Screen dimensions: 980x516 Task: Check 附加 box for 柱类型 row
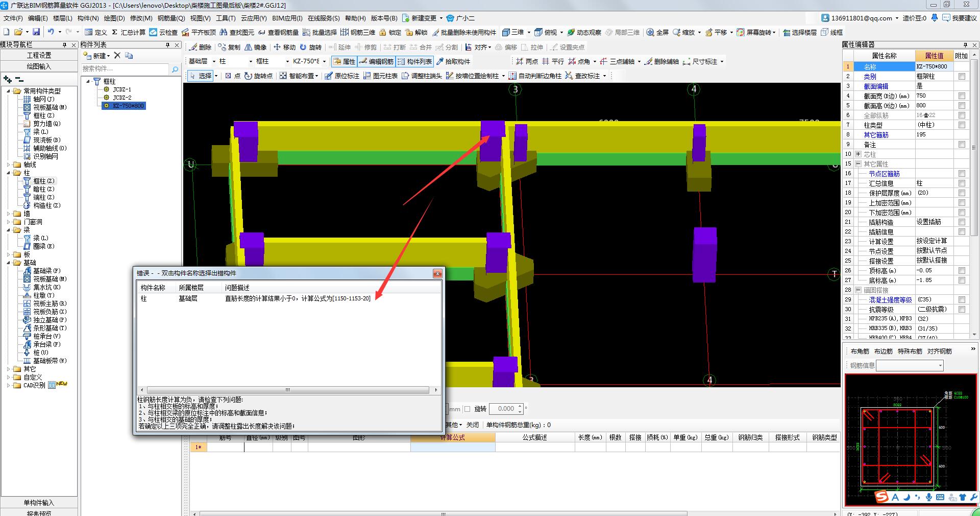[x=962, y=125]
